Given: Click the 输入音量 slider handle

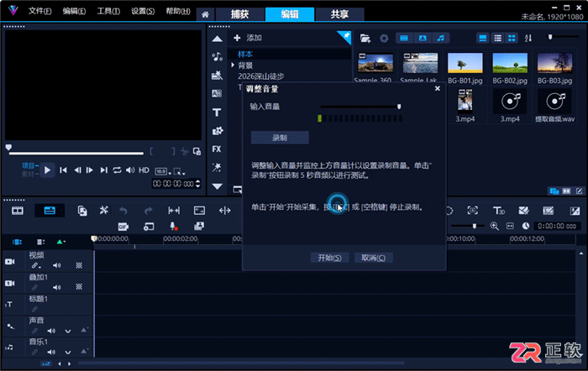Looking at the screenshot, I should 399,107.
